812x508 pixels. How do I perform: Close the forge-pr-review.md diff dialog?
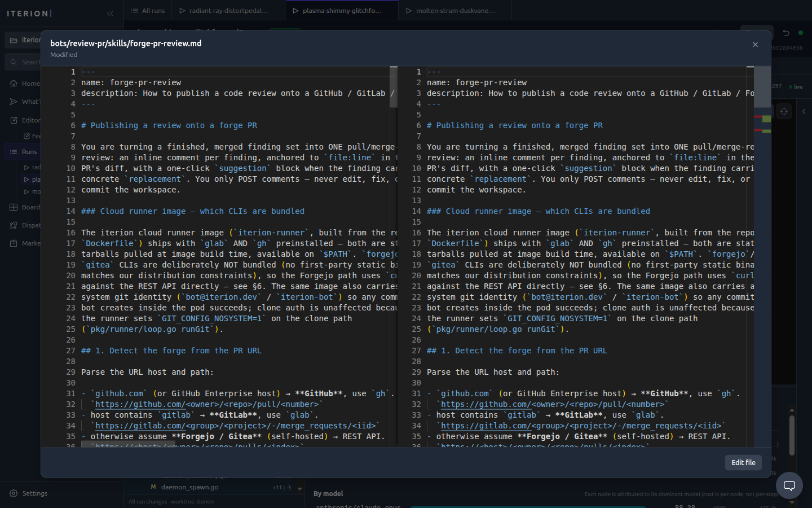click(x=755, y=45)
